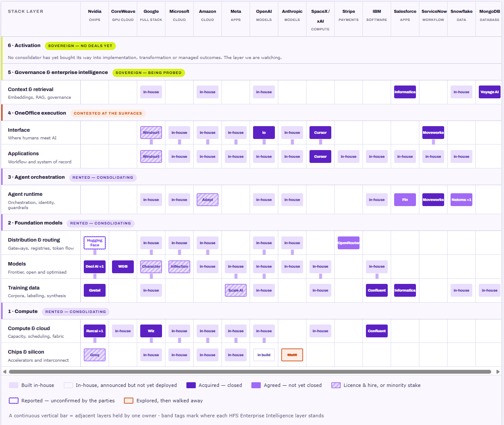Click the SpaceX / xAI column header

pos(320,19)
